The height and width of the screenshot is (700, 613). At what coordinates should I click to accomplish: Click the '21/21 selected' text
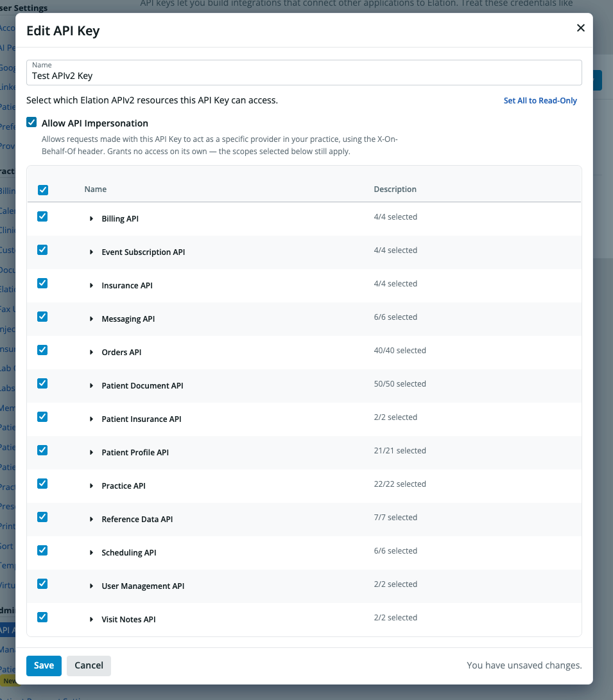[x=400, y=451]
